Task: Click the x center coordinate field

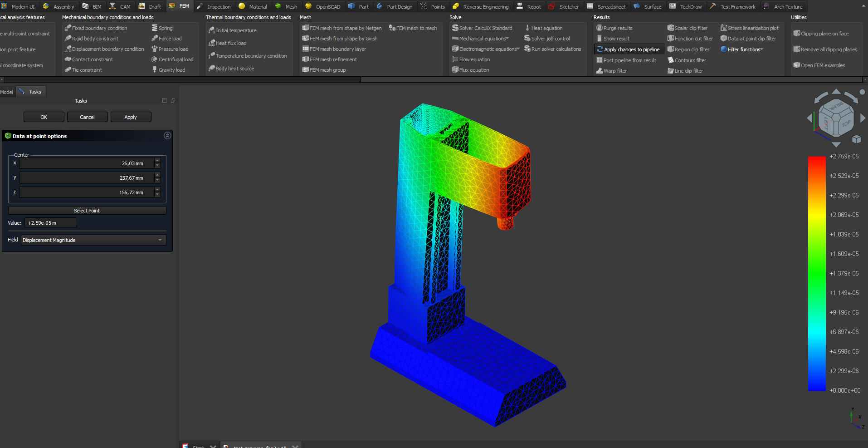Action: pyautogui.click(x=86, y=163)
